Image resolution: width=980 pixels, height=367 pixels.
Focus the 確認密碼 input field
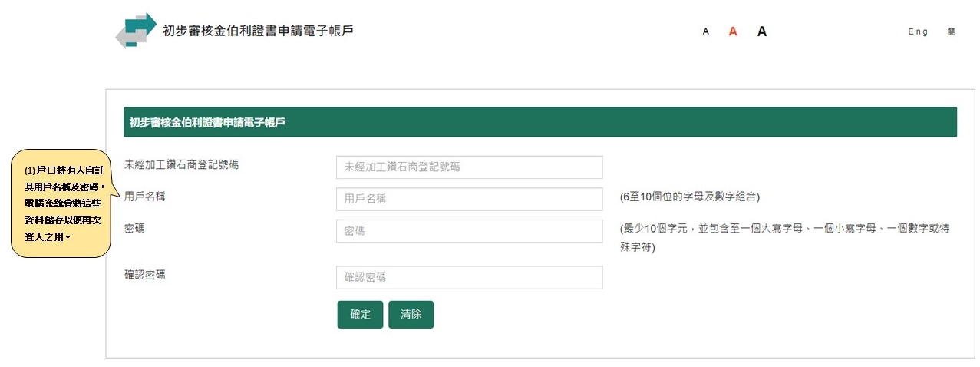tap(470, 278)
